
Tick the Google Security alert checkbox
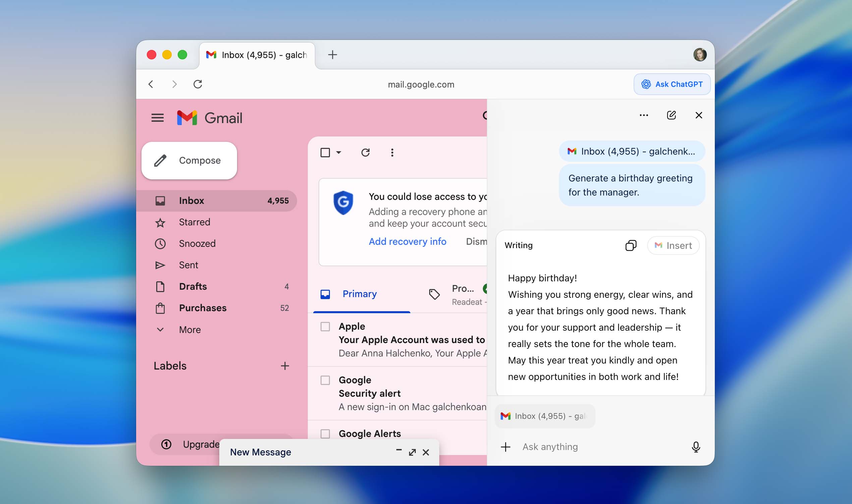(x=325, y=380)
